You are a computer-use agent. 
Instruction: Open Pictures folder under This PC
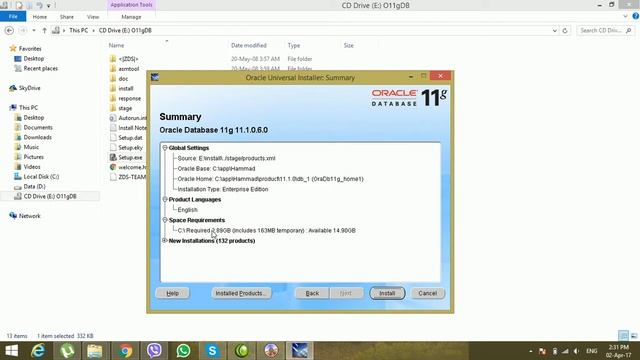click(x=33, y=157)
